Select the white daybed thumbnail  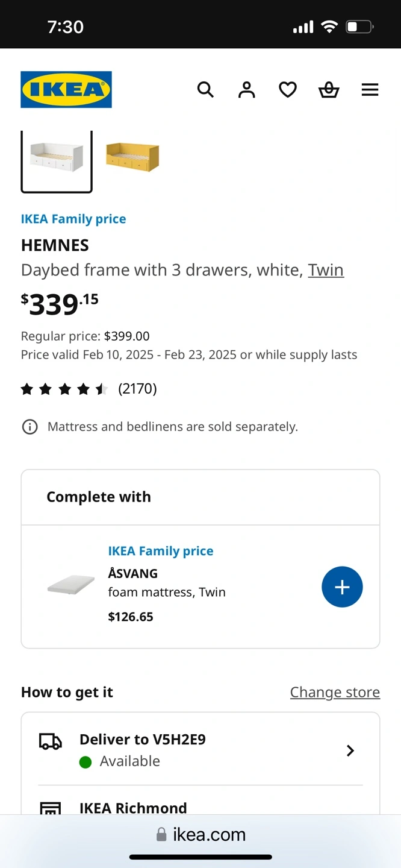click(57, 159)
